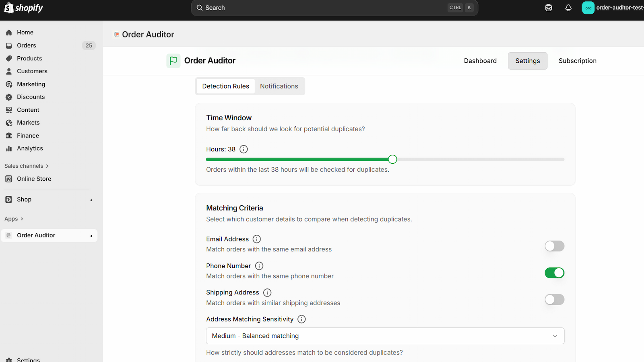This screenshot has height=362, width=644.
Task: Open Customers from the left navigation
Action: (x=32, y=71)
